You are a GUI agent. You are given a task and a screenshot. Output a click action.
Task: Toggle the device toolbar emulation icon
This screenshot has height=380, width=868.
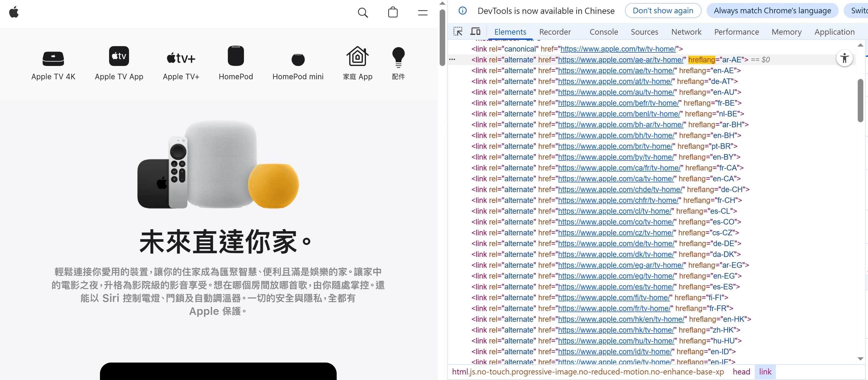coord(475,32)
